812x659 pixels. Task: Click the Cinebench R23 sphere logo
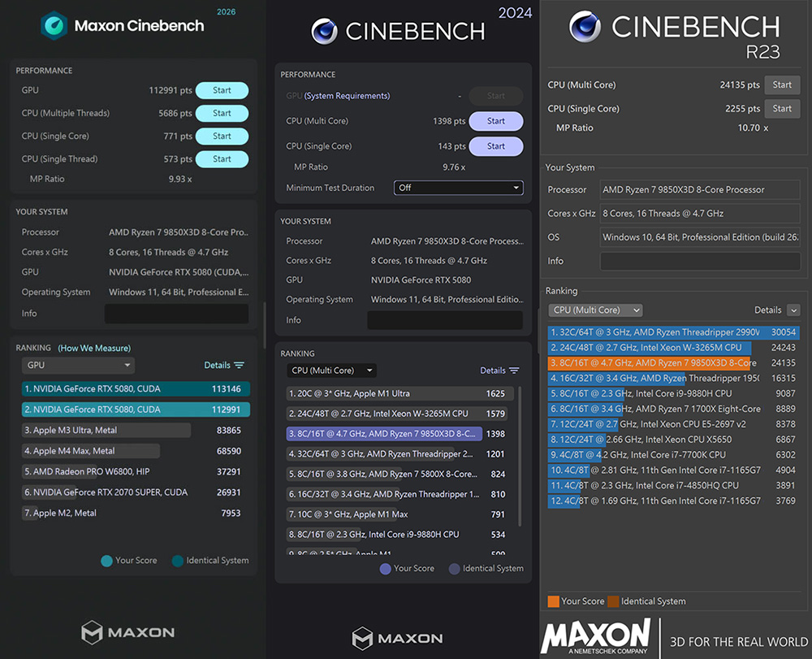pos(585,27)
